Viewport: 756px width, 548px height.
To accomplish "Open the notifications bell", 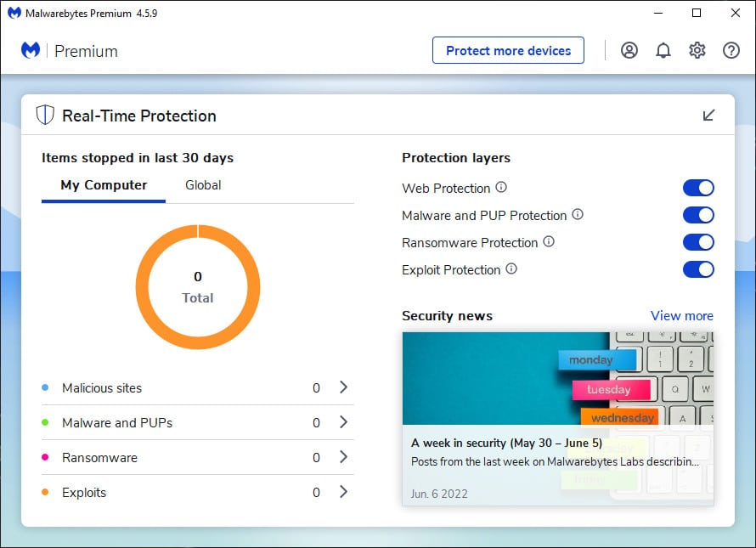I will point(663,50).
